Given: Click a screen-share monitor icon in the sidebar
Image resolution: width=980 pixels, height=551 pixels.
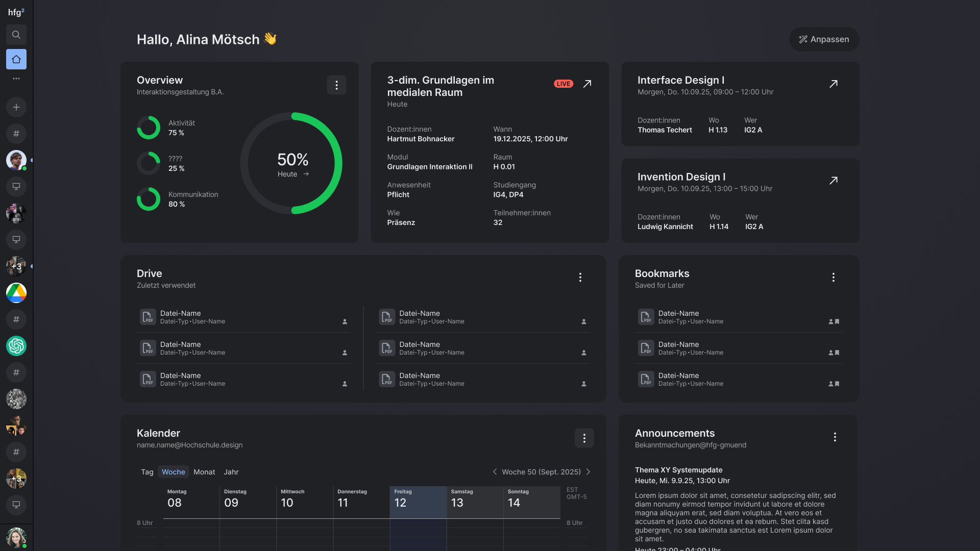Looking at the screenshot, I should (16, 187).
